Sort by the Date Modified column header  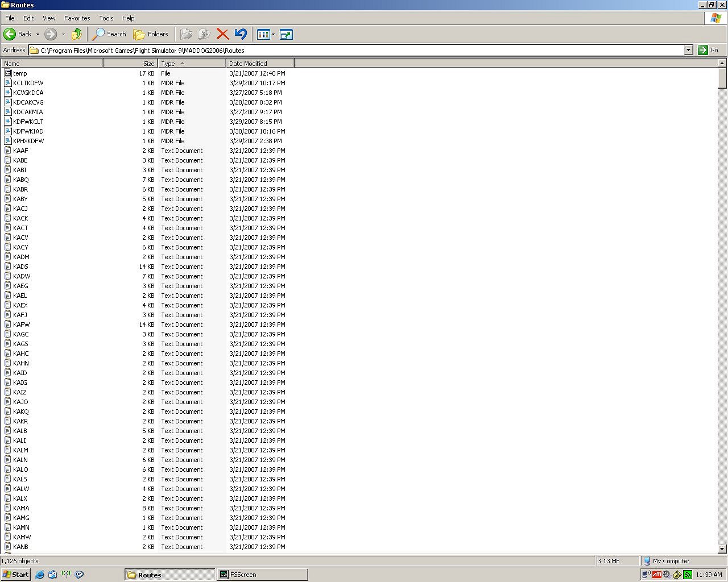(x=260, y=63)
